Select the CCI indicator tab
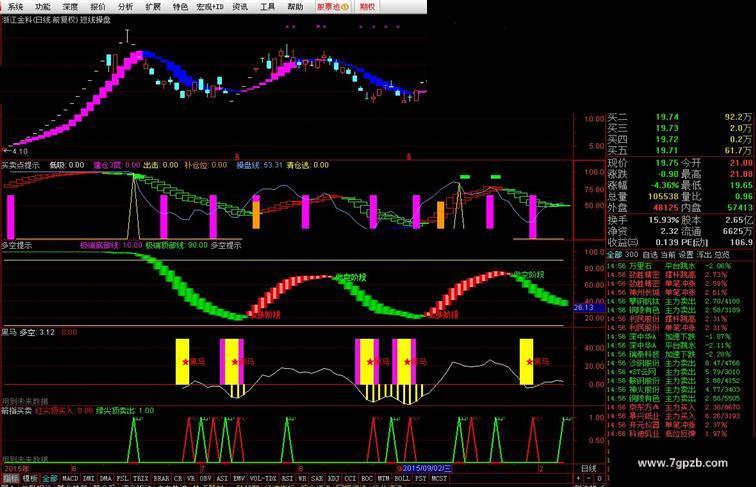 [350, 479]
